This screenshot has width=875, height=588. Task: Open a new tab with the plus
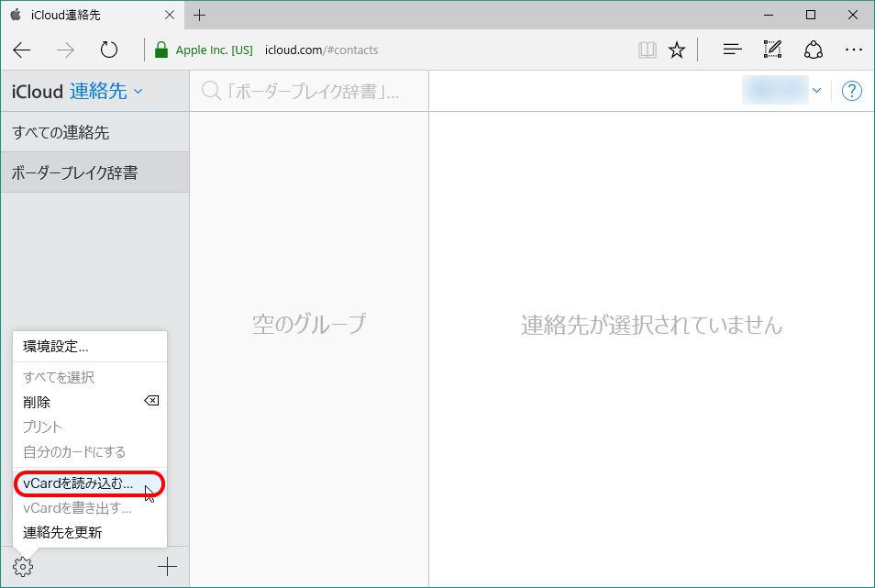(199, 15)
